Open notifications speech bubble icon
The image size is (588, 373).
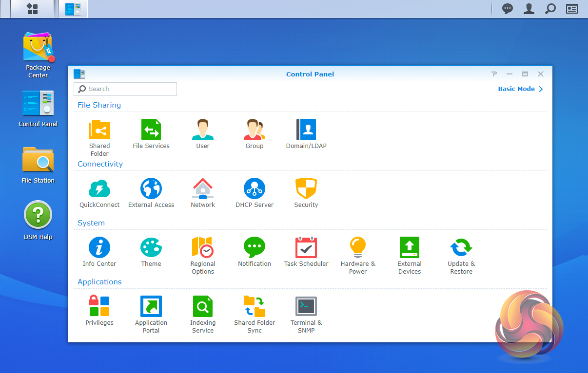tap(508, 9)
